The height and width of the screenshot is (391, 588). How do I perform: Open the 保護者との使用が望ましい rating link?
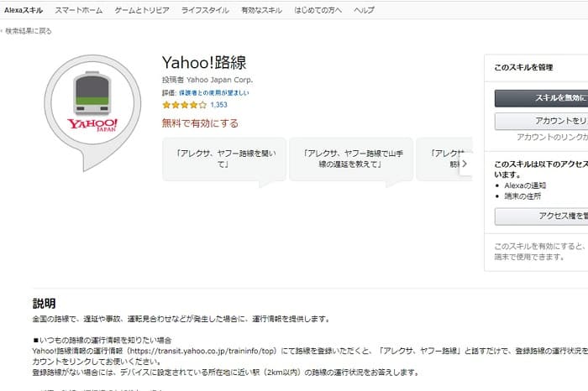213,92
